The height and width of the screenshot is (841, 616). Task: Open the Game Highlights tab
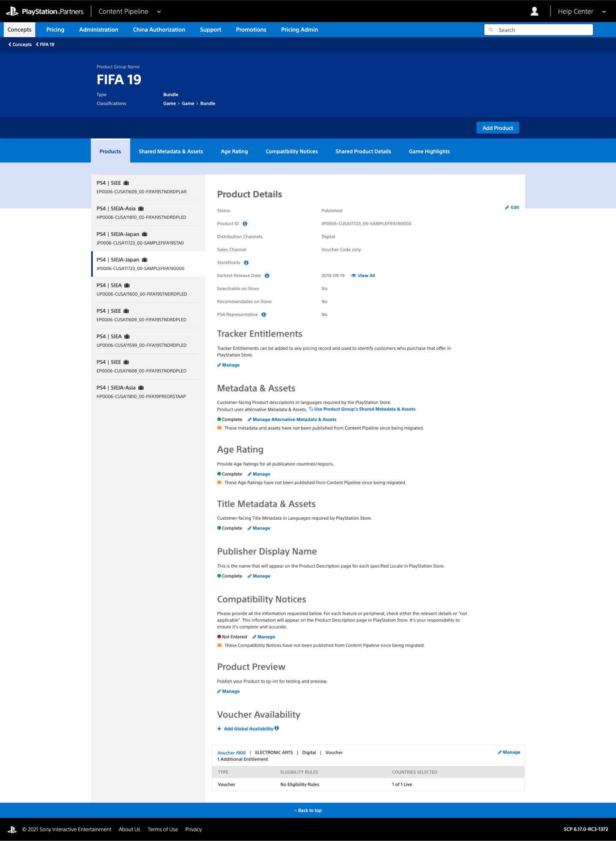click(429, 151)
